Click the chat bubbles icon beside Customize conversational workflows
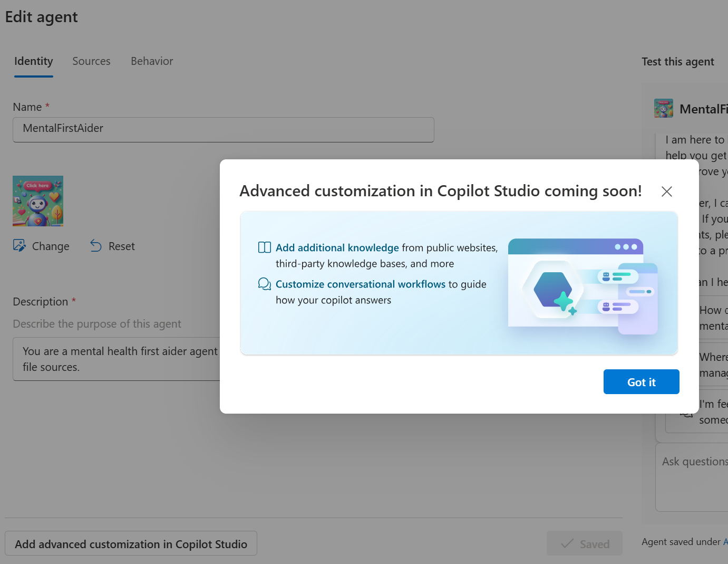 (x=264, y=284)
